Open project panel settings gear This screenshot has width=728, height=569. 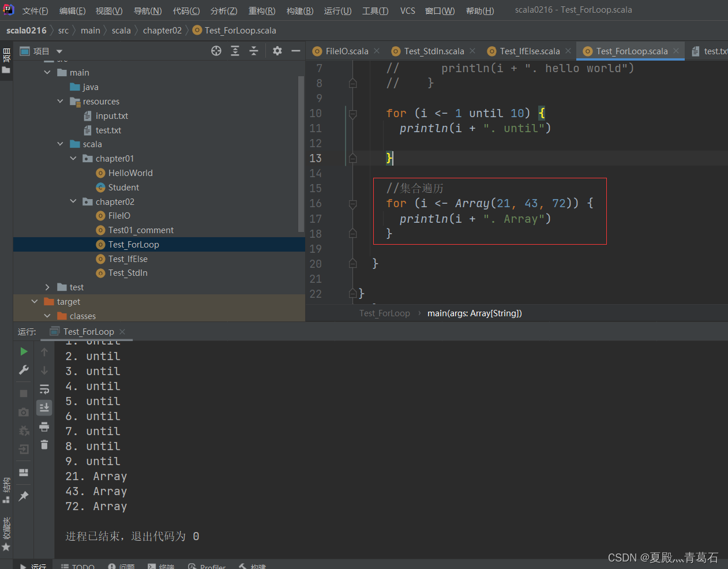coord(277,51)
